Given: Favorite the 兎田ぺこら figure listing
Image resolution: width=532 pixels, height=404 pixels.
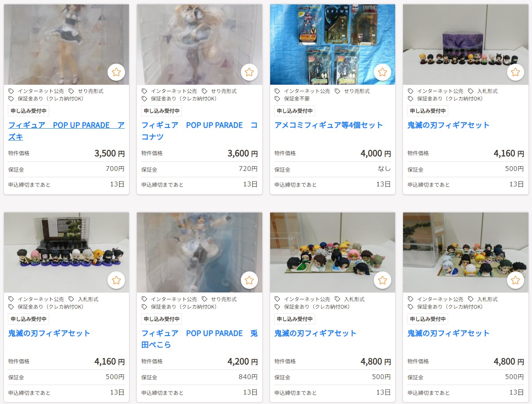Looking at the screenshot, I should coord(249,280).
